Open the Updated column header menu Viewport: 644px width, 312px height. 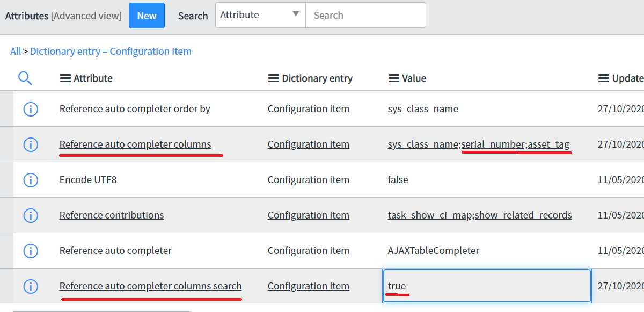click(603, 78)
